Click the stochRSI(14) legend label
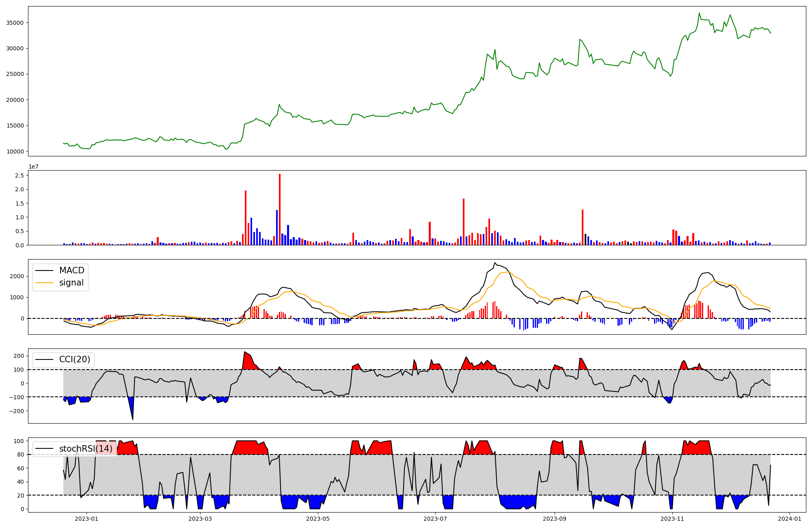This screenshot has width=812, height=528. pyautogui.click(x=86, y=448)
